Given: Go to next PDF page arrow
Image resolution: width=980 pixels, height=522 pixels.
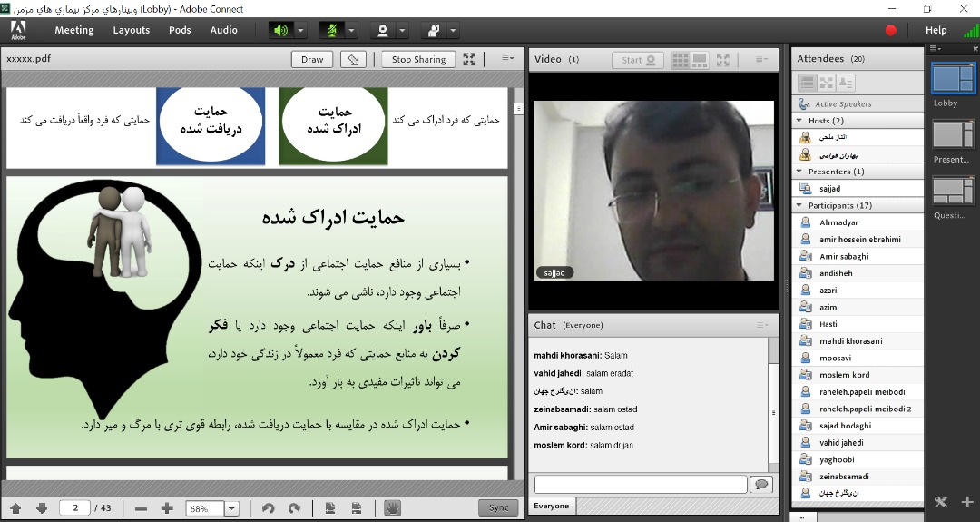Looking at the screenshot, I should tap(41, 508).
